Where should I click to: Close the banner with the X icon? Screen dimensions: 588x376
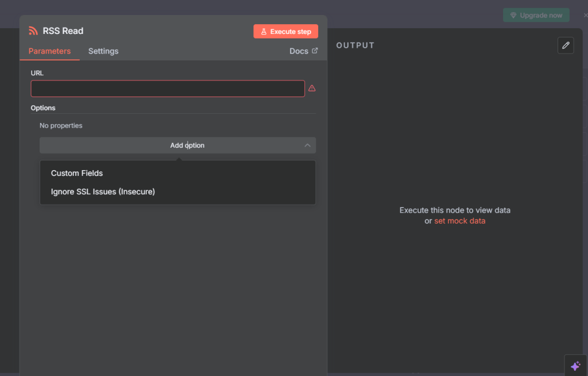pyautogui.click(x=585, y=16)
